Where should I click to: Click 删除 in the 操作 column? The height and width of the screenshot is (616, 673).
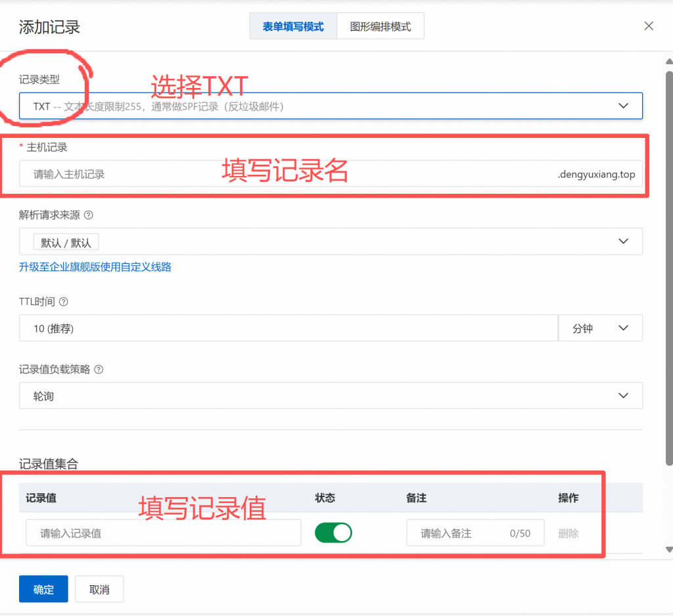[x=569, y=533]
